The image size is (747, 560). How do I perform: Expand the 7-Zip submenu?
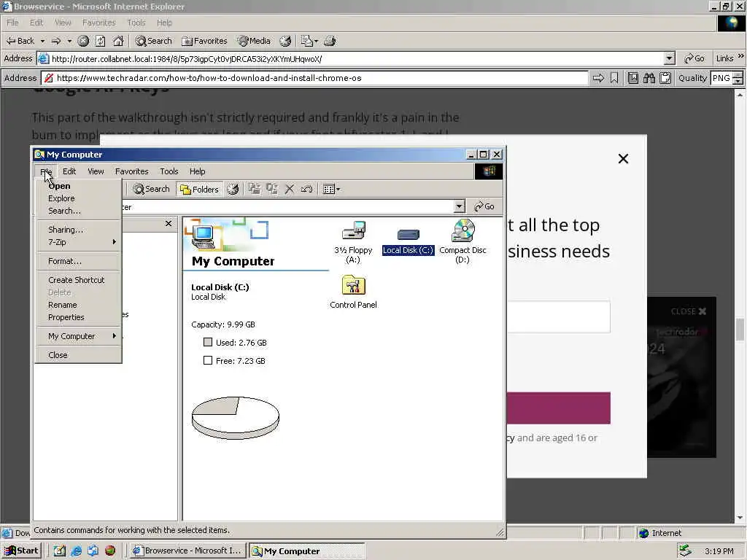pos(78,242)
